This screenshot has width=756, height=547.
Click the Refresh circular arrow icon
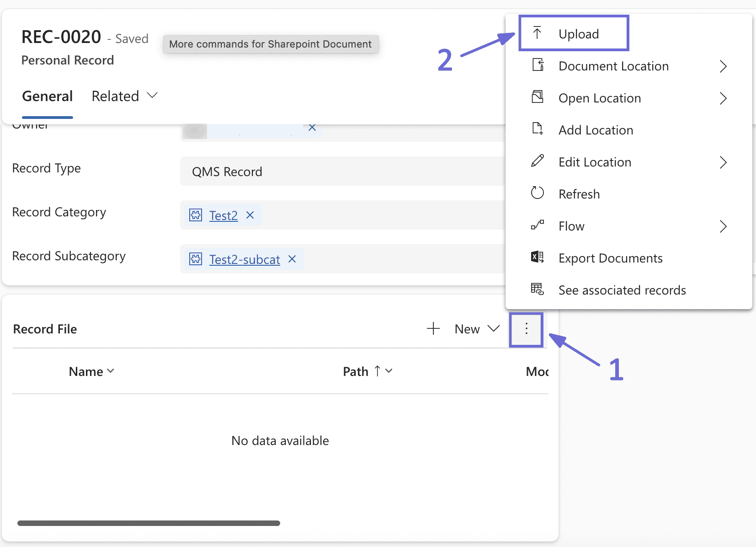[538, 193]
